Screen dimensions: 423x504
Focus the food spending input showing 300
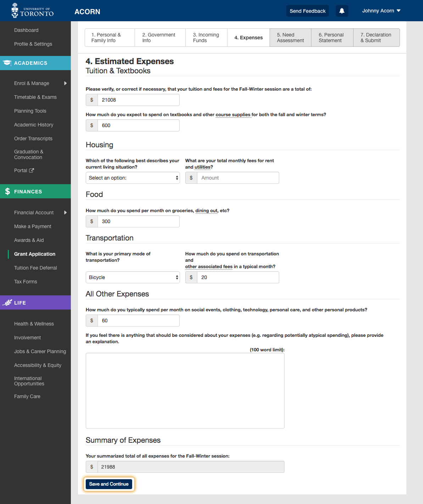click(x=139, y=221)
